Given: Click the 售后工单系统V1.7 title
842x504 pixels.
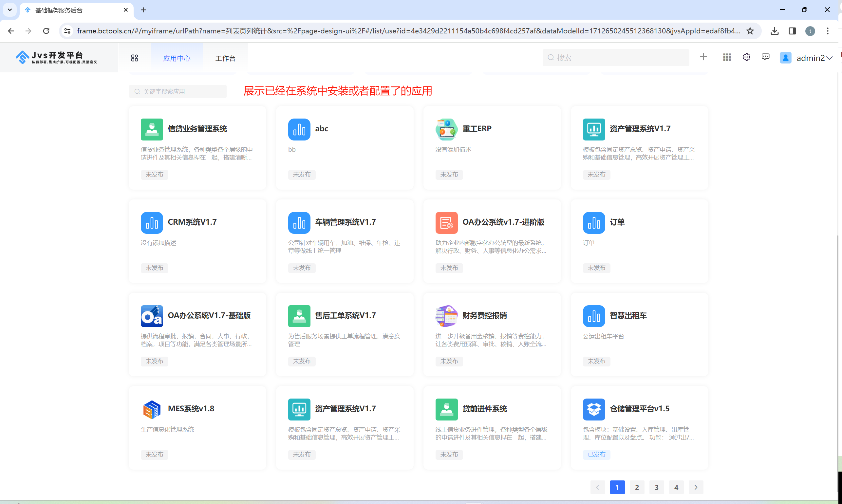Looking at the screenshot, I should [x=346, y=315].
